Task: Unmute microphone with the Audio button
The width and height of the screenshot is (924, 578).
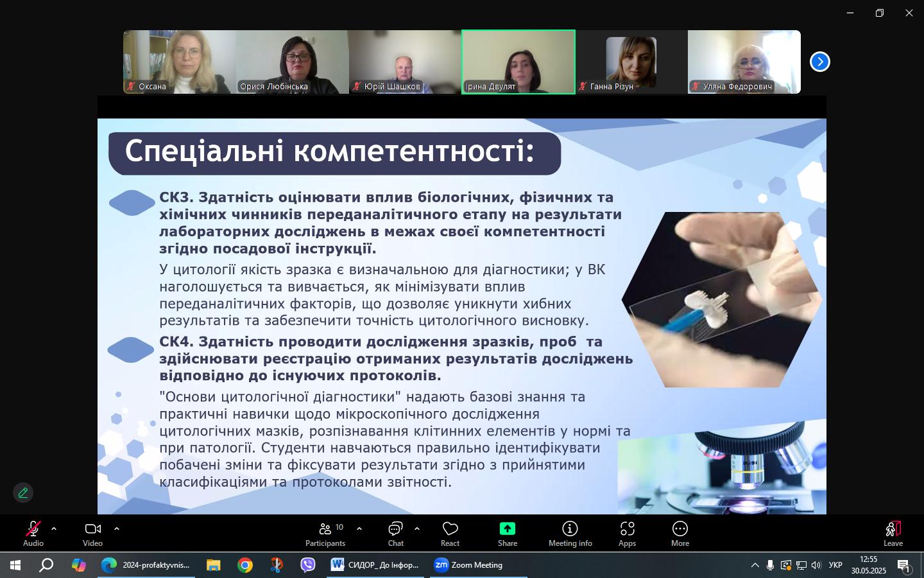Action: [33, 534]
